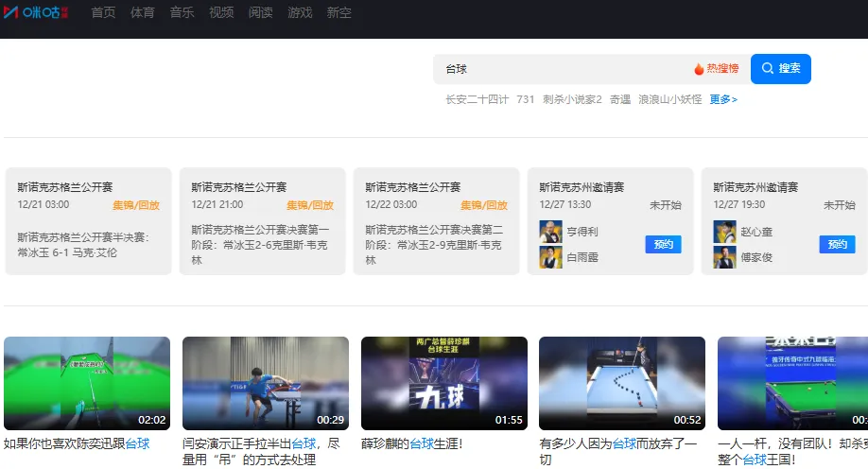Screen dimensions: 868x469
Task: Play the 九球 薛珍麒 video thumbnail
Action: click(443, 383)
